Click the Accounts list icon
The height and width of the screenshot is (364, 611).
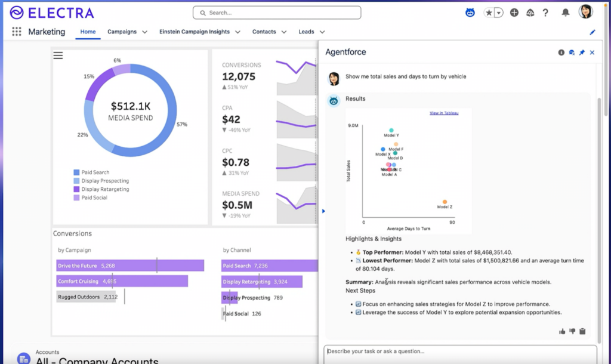23,359
